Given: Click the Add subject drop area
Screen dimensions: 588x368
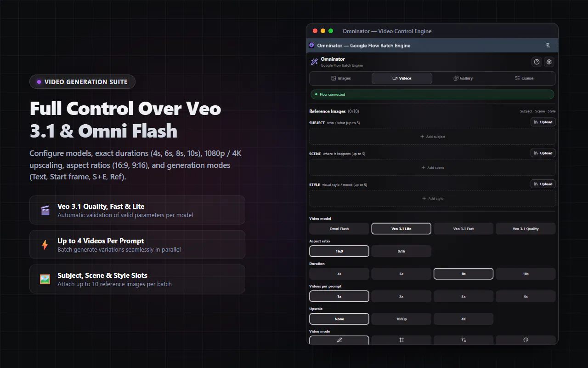Looking at the screenshot, I should click(432, 137).
